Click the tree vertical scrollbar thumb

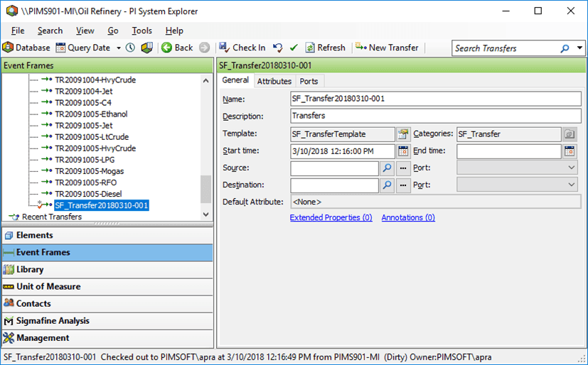coord(206,190)
